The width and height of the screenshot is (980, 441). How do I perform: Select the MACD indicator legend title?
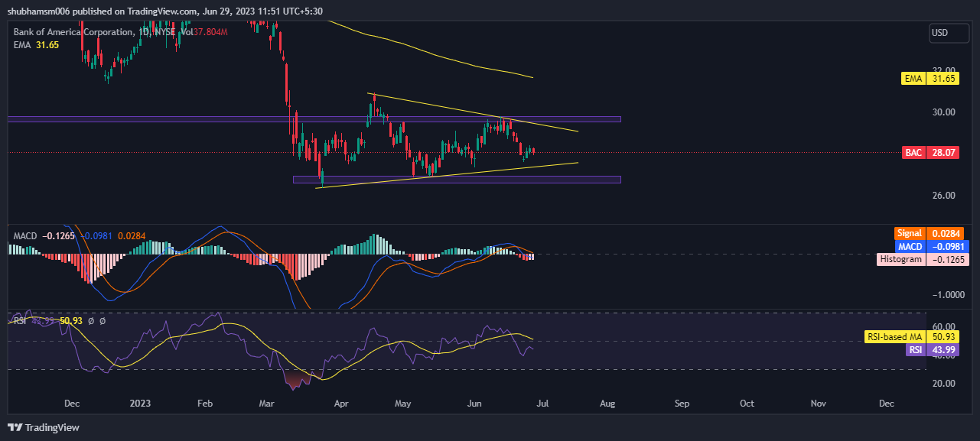25,235
